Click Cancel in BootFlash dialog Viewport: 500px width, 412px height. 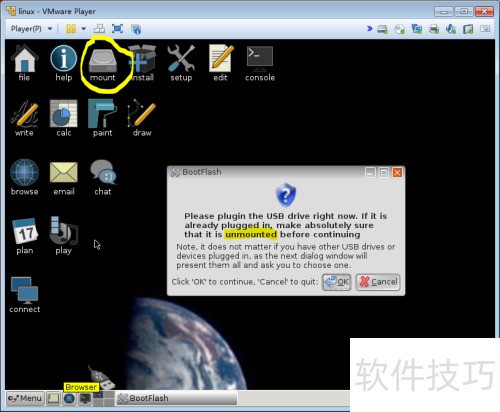378,282
